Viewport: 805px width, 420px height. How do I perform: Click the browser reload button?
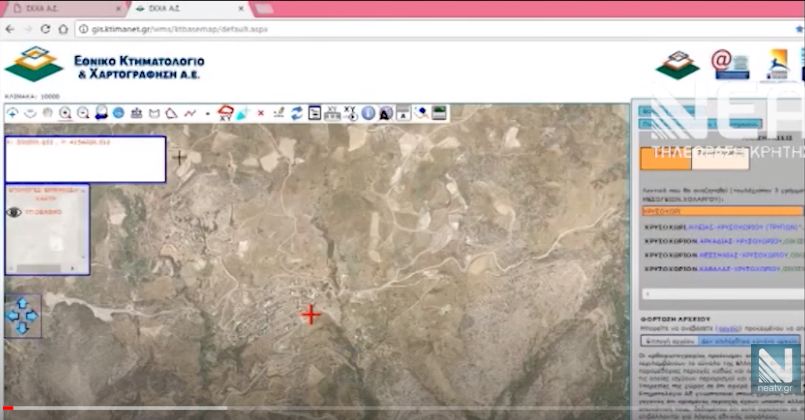[45, 29]
